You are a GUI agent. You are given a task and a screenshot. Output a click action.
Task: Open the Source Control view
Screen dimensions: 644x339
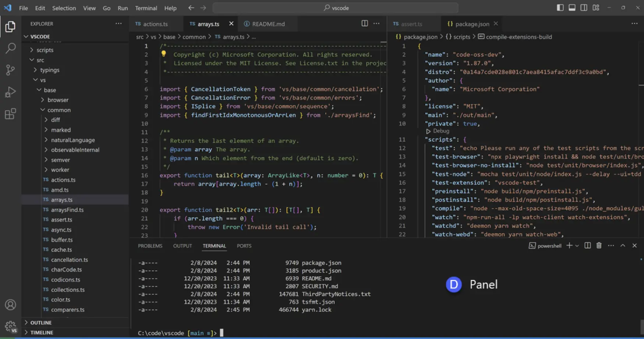point(11,70)
